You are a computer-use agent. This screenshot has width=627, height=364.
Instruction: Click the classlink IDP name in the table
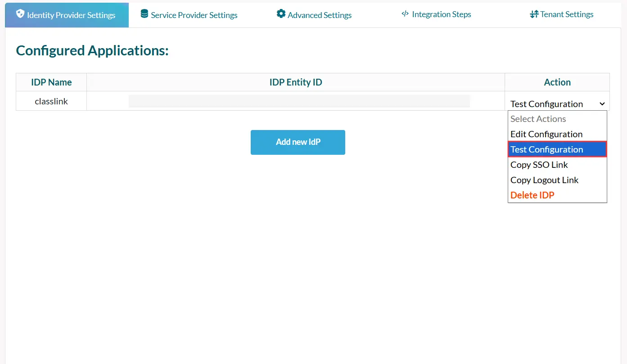point(51,101)
